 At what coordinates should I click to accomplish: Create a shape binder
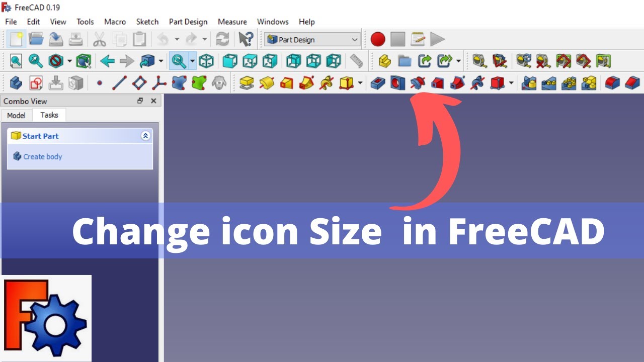pyautogui.click(x=180, y=82)
